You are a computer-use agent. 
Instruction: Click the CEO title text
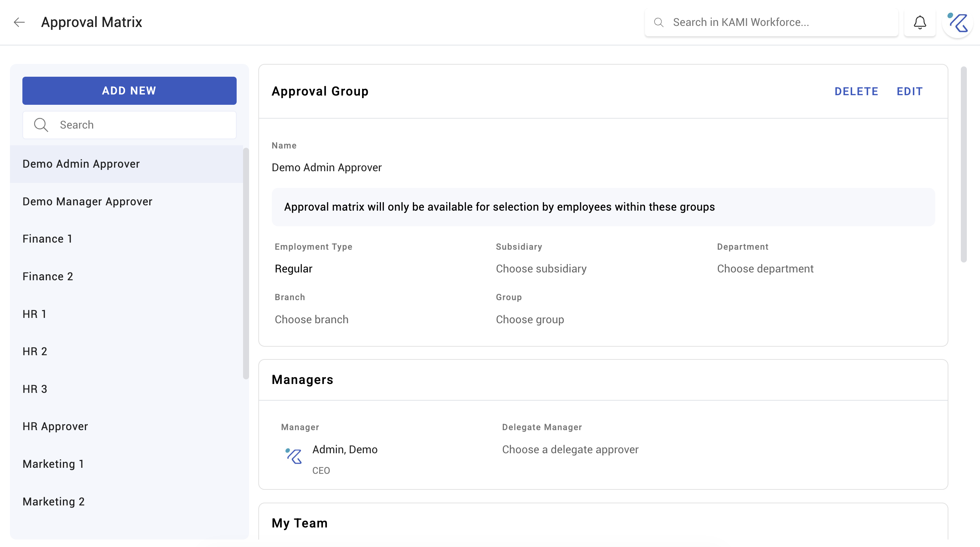[x=321, y=471]
